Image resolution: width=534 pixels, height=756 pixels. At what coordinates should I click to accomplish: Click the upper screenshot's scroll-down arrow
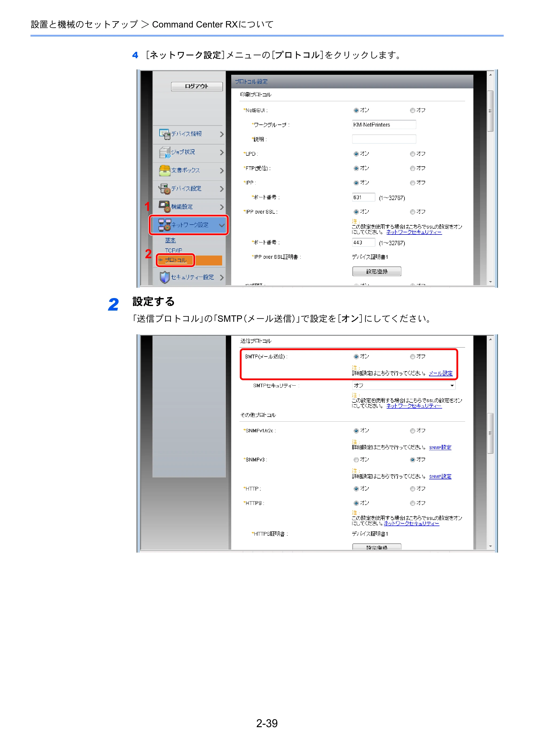(x=490, y=282)
